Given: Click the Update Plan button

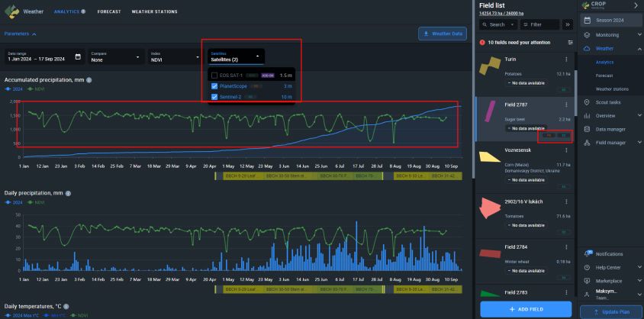Looking at the screenshot, I should [x=610, y=312].
